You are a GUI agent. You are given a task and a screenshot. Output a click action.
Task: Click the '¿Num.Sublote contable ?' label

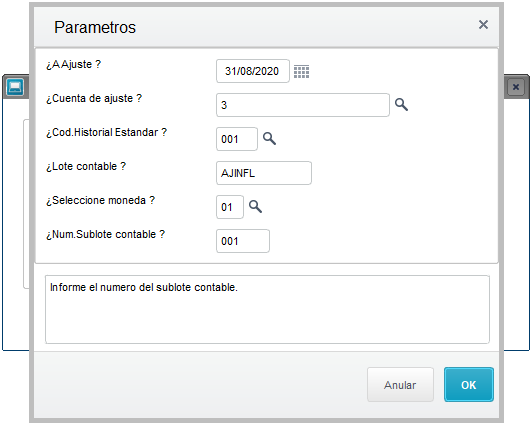tap(106, 234)
